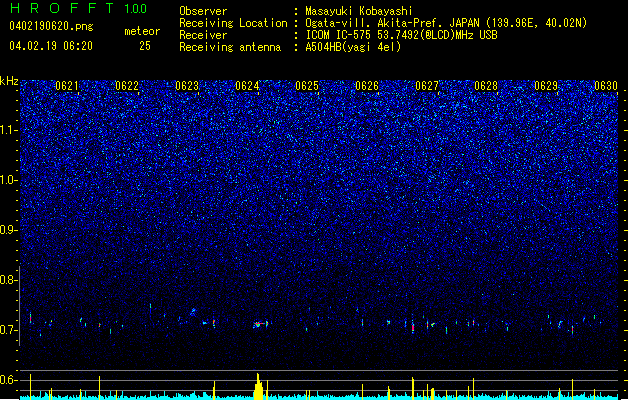
Task: Click the 0625 time marker
Action: coord(307,86)
